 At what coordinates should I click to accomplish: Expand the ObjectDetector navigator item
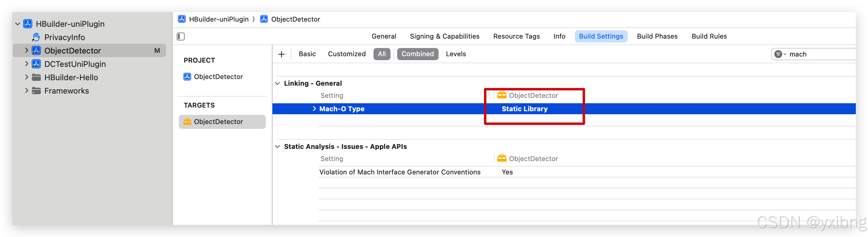coord(26,50)
